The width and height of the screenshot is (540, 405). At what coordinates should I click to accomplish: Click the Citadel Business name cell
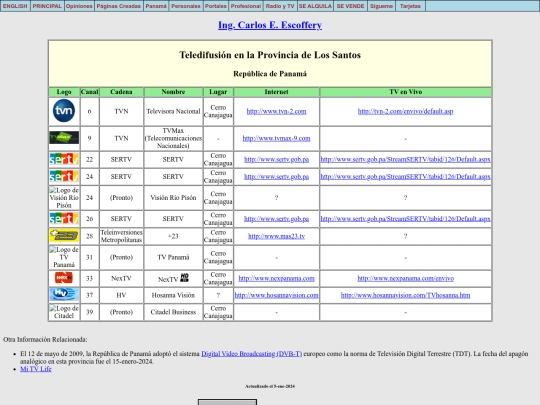(173, 312)
